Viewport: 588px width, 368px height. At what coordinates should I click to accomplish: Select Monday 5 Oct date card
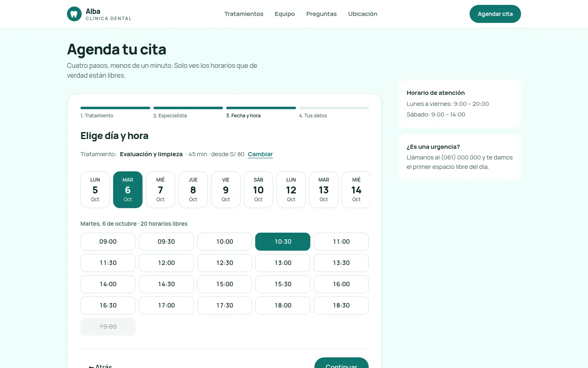point(95,190)
